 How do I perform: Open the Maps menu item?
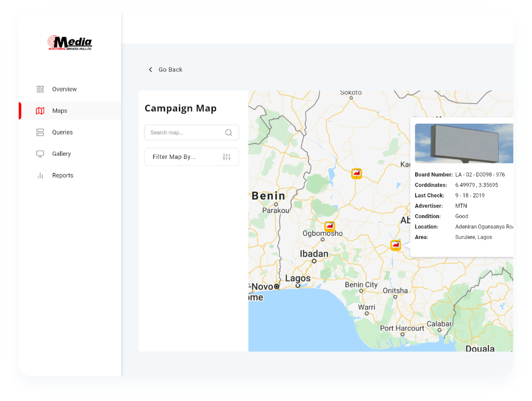pyautogui.click(x=60, y=111)
